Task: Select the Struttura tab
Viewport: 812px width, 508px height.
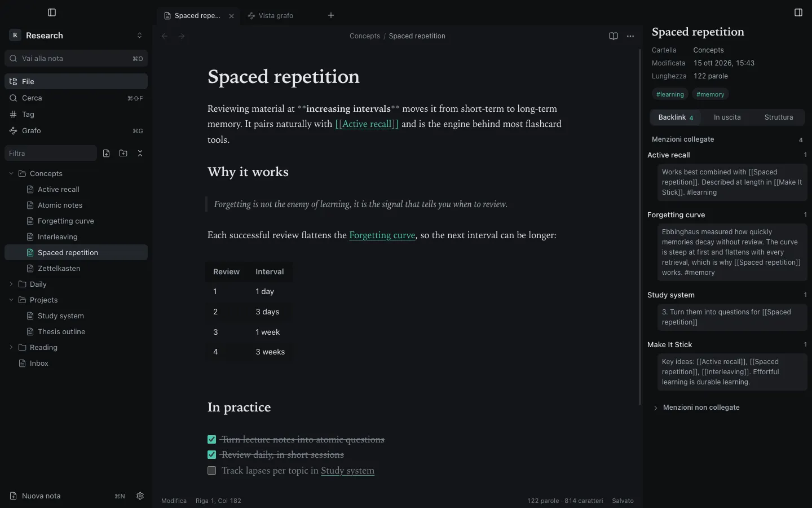Action: tap(779, 117)
